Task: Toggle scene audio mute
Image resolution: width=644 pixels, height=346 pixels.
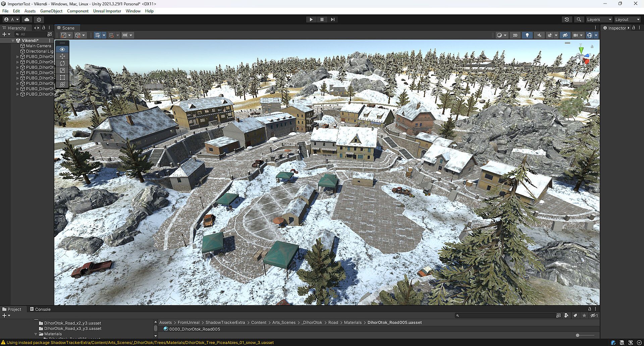Action: point(539,35)
